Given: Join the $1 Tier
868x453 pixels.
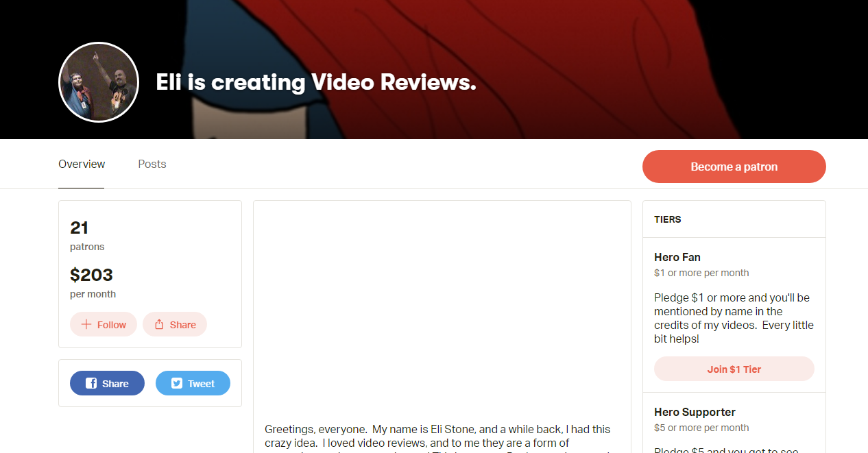Looking at the screenshot, I should [x=734, y=369].
